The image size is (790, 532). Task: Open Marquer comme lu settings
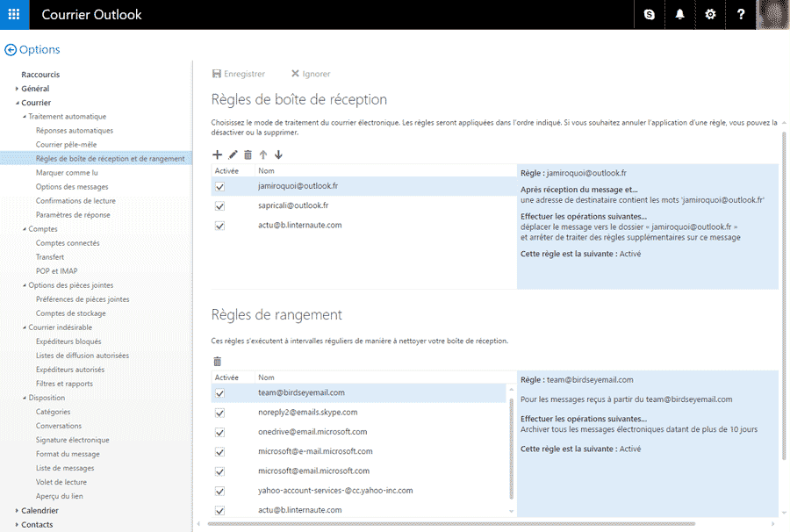coord(67,173)
